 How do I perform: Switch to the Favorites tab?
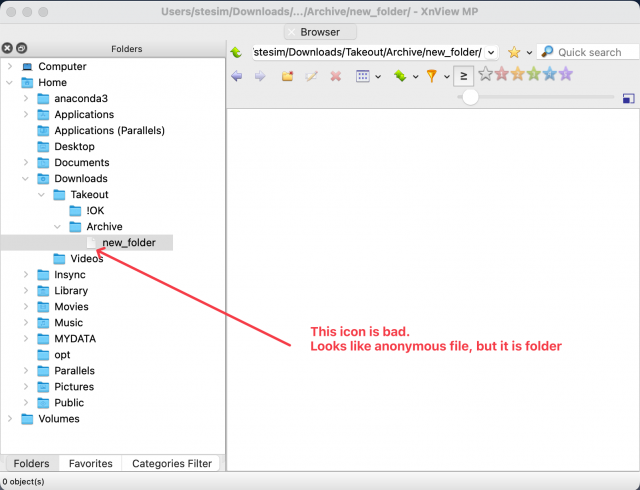(91, 463)
